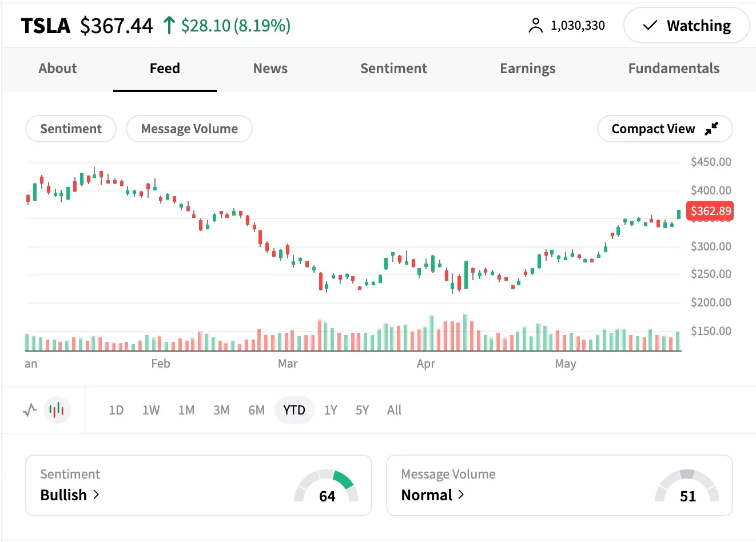The width and height of the screenshot is (756, 542).
Task: Toggle the Sentiment chart overlay pill
Action: (71, 129)
